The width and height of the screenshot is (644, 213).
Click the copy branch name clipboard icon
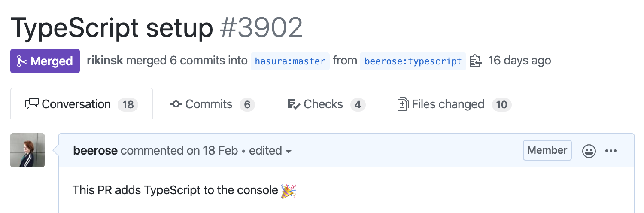(476, 61)
